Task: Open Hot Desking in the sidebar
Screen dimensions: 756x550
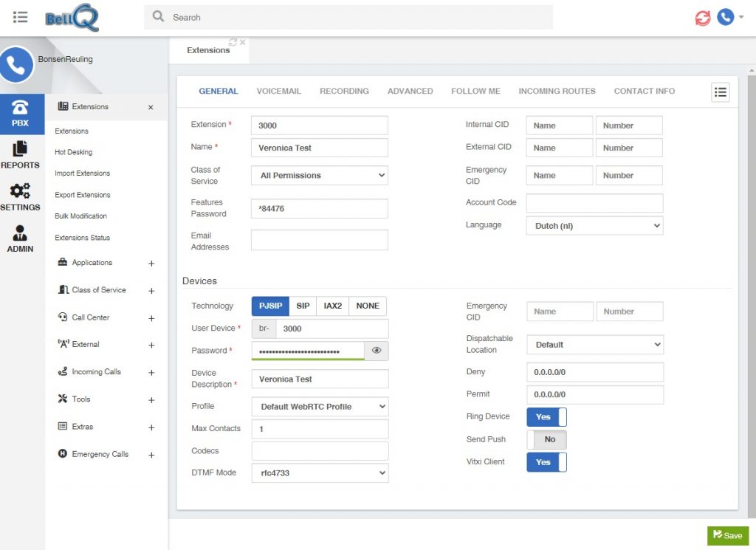Action: pos(73,152)
